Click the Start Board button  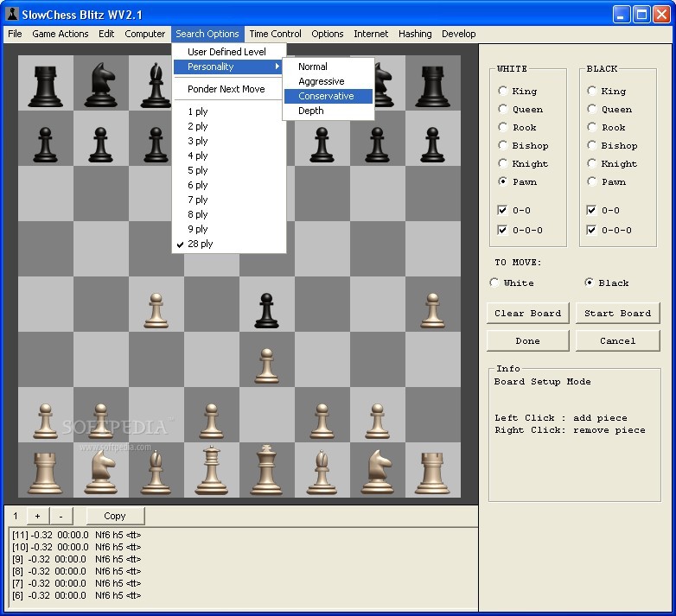point(617,313)
